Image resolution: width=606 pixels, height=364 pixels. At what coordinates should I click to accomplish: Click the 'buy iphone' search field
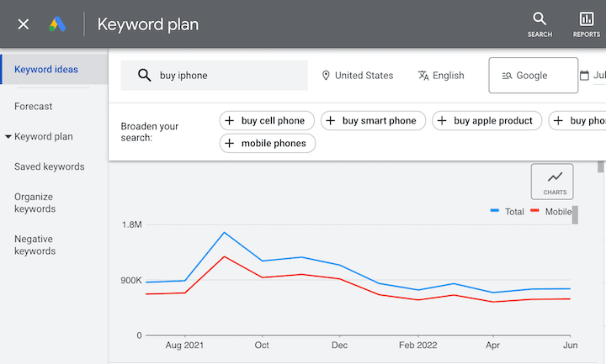coord(214,76)
